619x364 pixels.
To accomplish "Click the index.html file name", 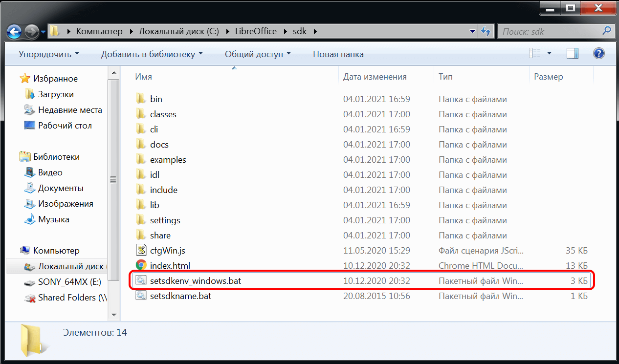I will click(170, 266).
